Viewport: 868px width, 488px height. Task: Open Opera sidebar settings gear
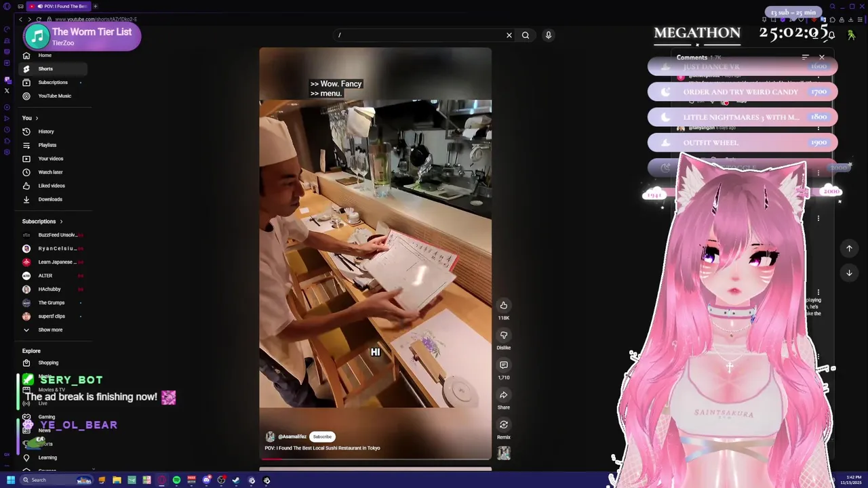tap(7, 152)
